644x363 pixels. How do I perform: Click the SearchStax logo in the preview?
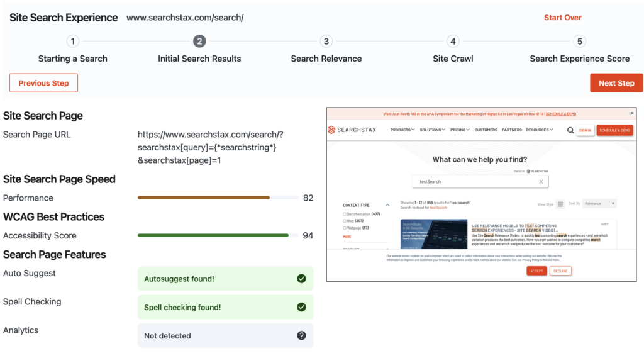pyautogui.click(x=353, y=130)
